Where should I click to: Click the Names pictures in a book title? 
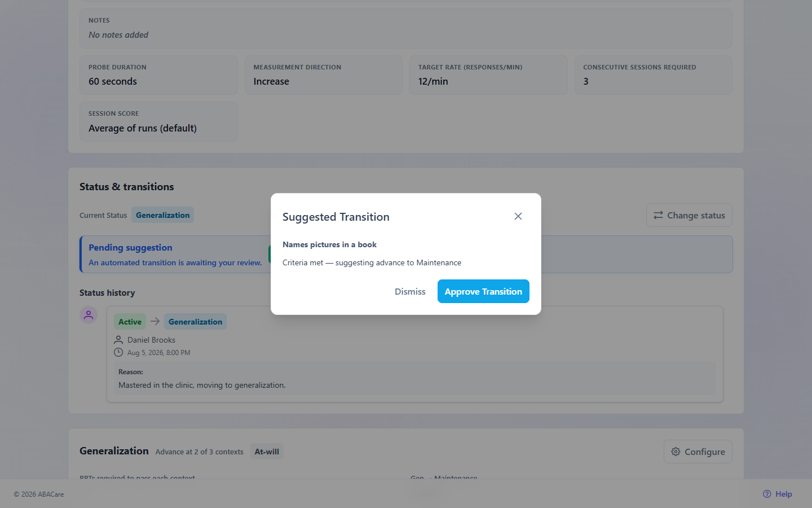[x=329, y=244]
